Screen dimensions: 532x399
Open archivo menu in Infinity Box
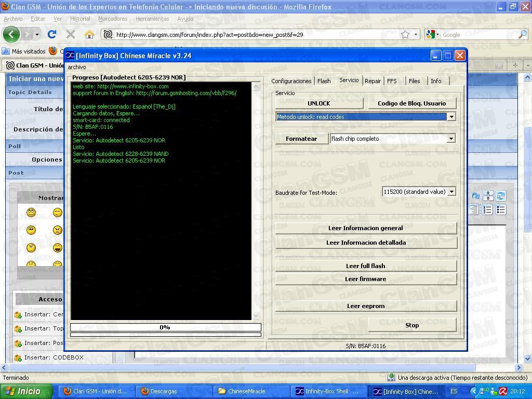pos(77,67)
